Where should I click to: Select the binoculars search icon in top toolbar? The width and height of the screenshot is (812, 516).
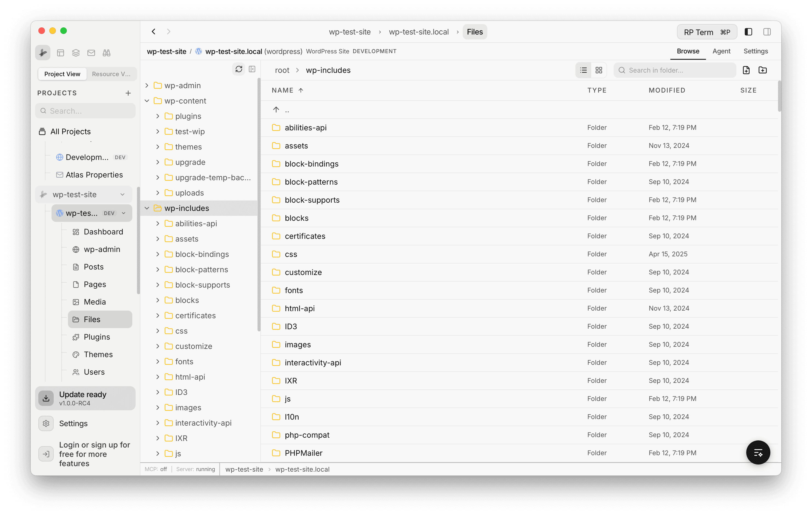click(106, 53)
